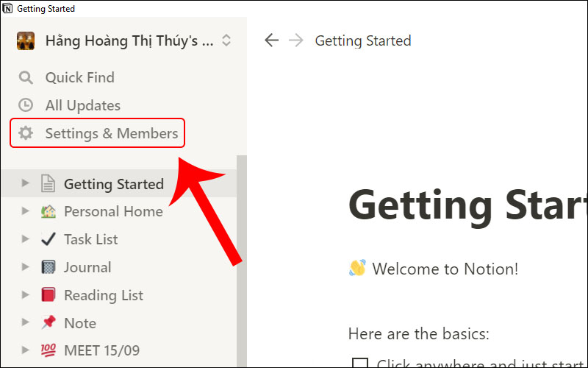Tick the first to-do checkbox on the page
Screen dimensions: 588x368
pyautogui.click(x=360, y=364)
